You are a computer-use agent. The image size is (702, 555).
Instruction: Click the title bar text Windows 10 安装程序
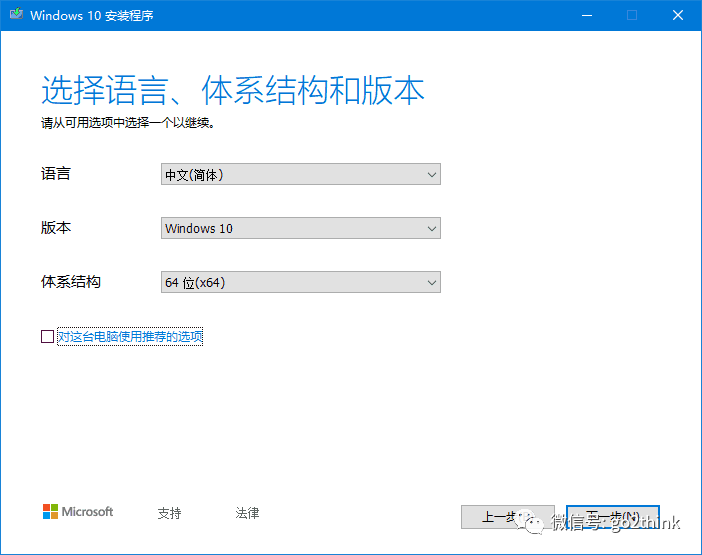pos(92,16)
